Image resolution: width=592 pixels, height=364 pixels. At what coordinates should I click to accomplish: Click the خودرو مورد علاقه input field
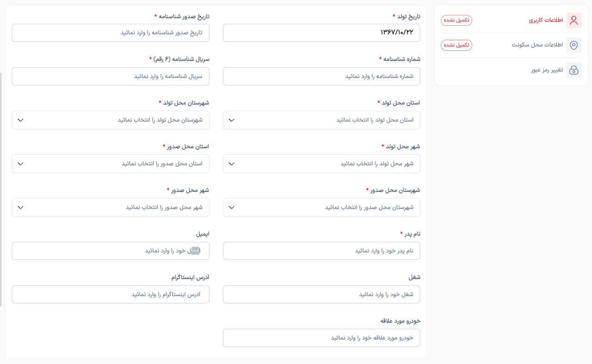pyautogui.click(x=321, y=338)
